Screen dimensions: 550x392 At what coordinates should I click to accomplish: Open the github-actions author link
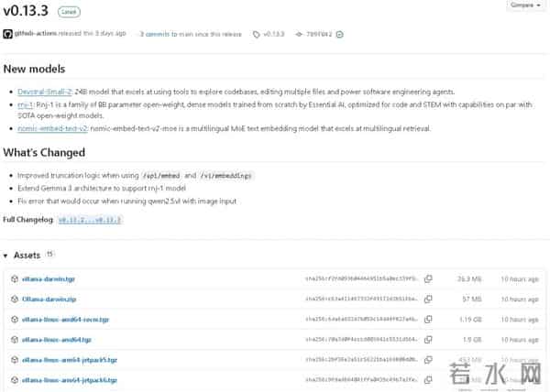pyautogui.click(x=36, y=34)
